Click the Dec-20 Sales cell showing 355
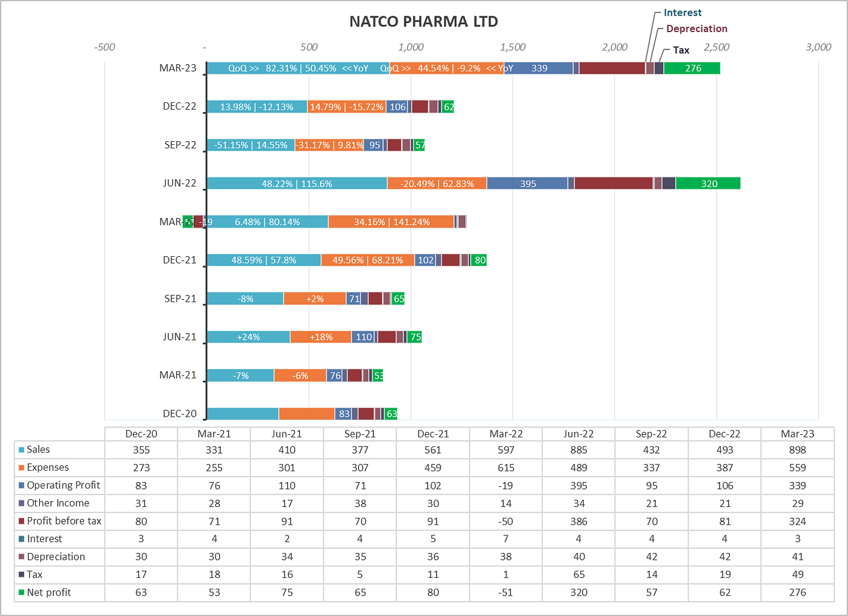Screen dimensions: 848x616 click(x=141, y=450)
